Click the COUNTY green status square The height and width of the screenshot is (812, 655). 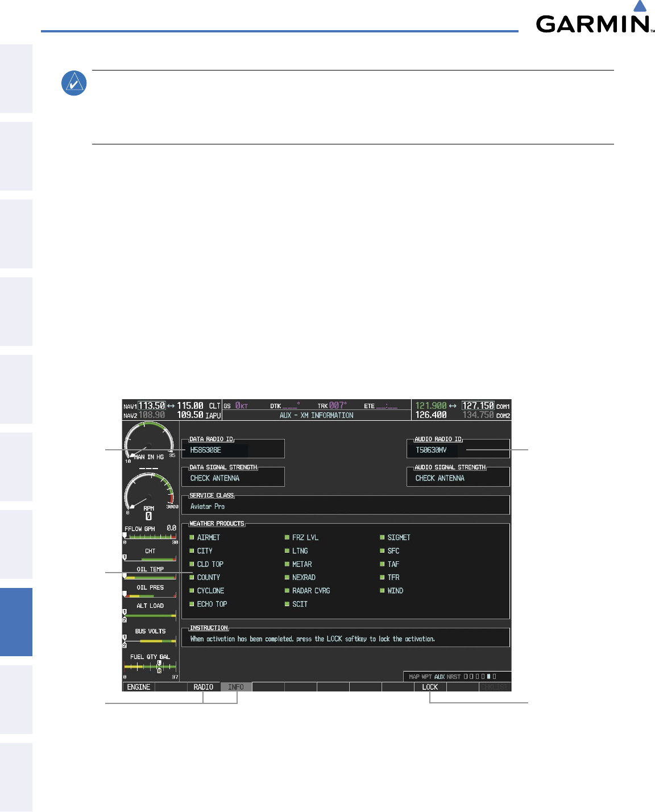(x=192, y=577)
